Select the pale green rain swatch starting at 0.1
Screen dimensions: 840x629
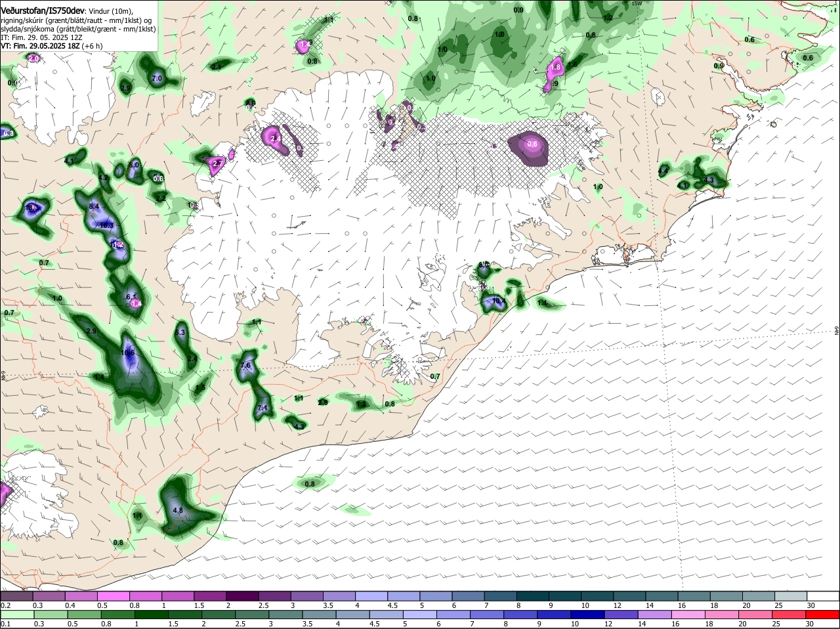pyautogui.click(x=17, y=615)
